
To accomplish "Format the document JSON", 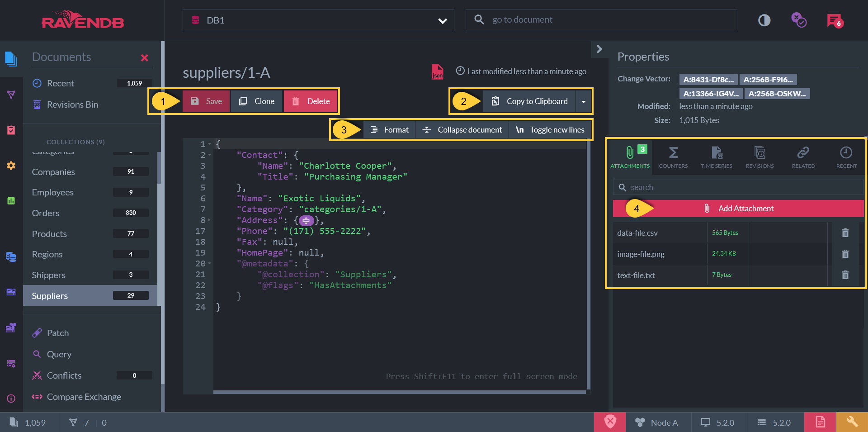I will (x=389, y=130).
